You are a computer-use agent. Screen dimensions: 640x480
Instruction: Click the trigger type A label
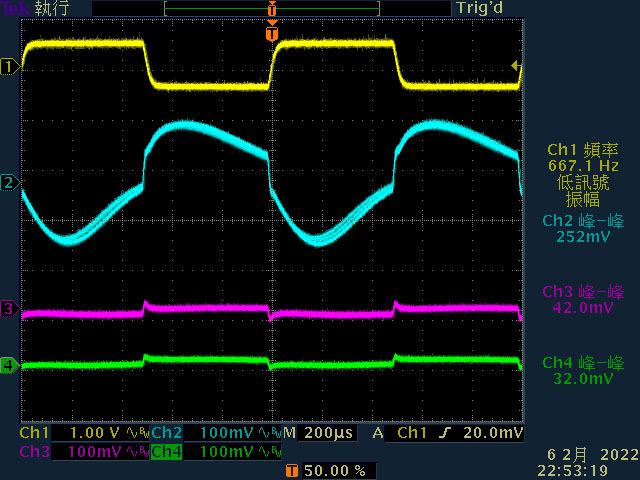(378, 433)
